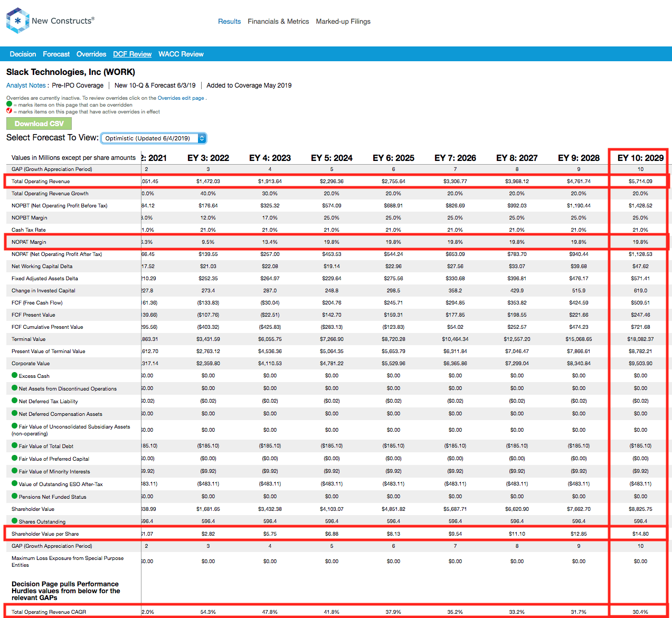Click the 'Total Operating Revenue CAGR' row label

click(49, 612)
